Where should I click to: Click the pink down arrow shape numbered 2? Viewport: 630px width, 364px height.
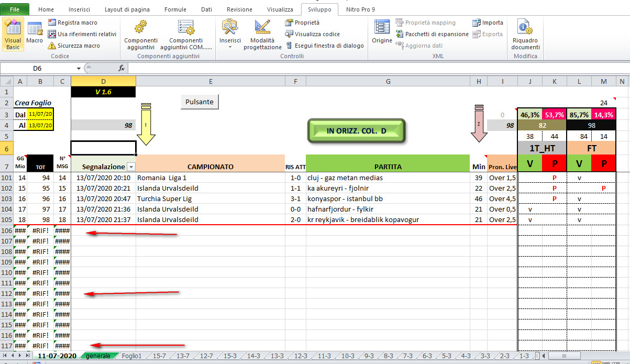coord(479,123)
